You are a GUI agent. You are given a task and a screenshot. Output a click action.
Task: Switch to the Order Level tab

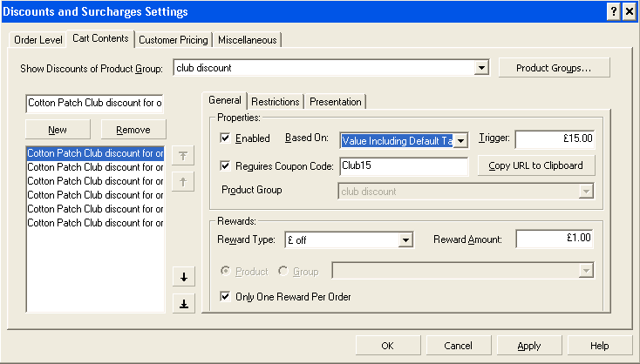[x=38, y=39]
